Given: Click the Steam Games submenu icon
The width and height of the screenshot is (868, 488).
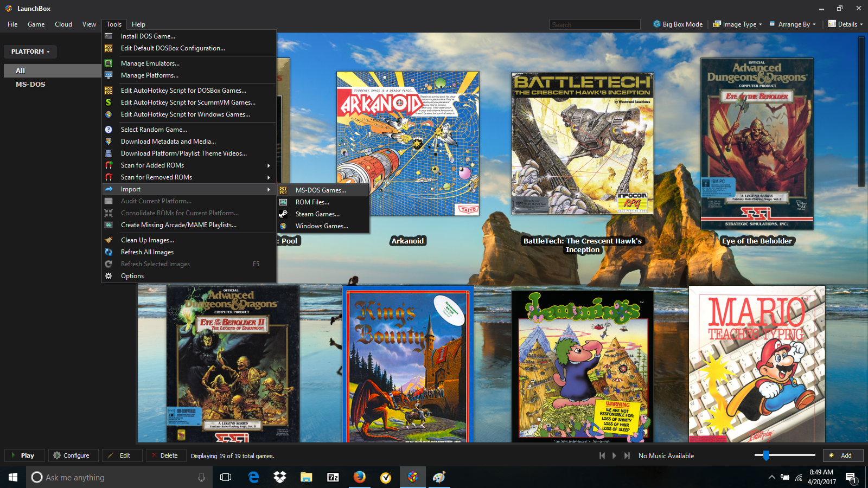Looking at the screenshot, I should (283, 214).
